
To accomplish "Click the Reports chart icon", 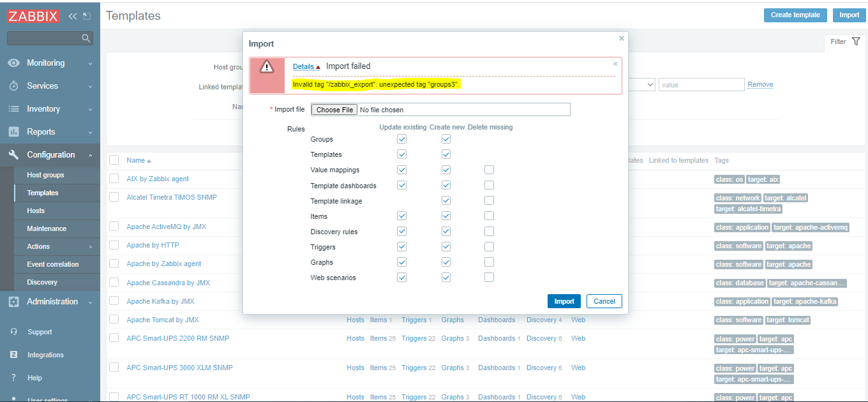I will 13,132.
